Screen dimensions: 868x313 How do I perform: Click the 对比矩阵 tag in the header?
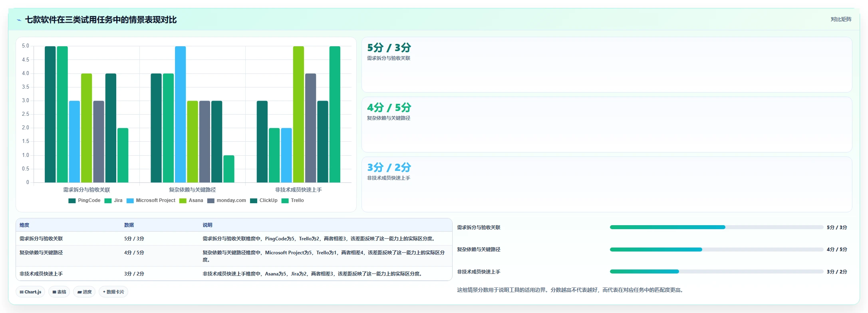pyautogui.click(x=841, y=19)
